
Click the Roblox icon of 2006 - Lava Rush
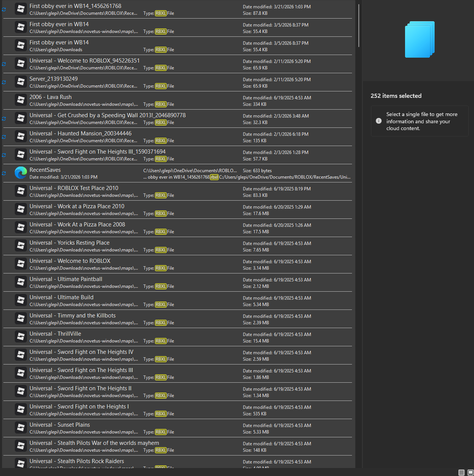click(21, 100)
